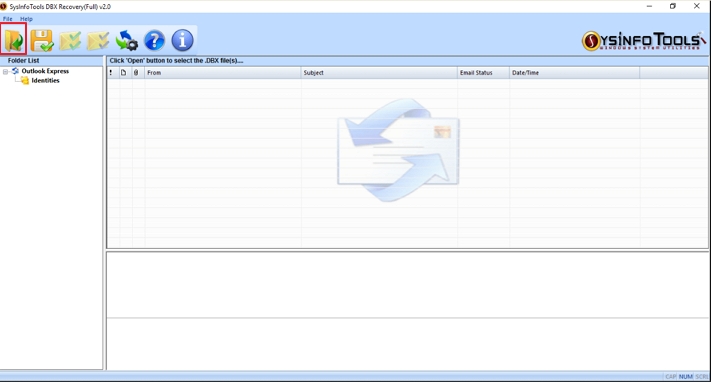Open DBX file with folder icon
The image size is (711, 382).
[14, 40]
